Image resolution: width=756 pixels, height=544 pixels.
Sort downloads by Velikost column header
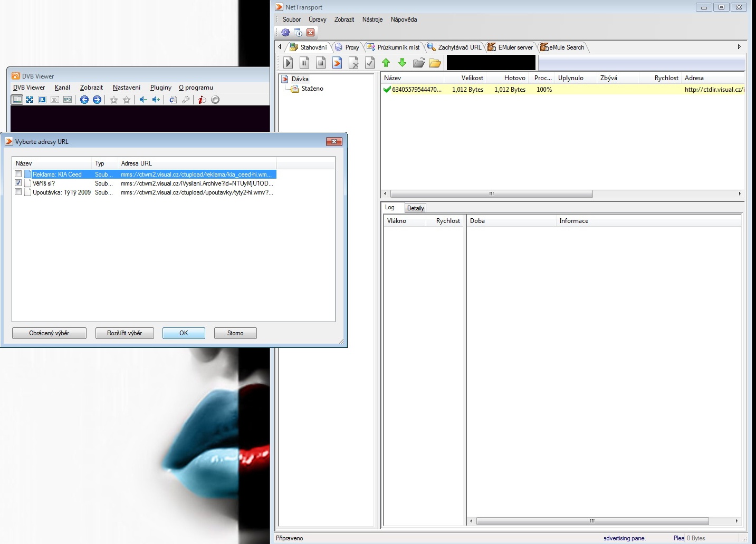(x=466, y=77)
